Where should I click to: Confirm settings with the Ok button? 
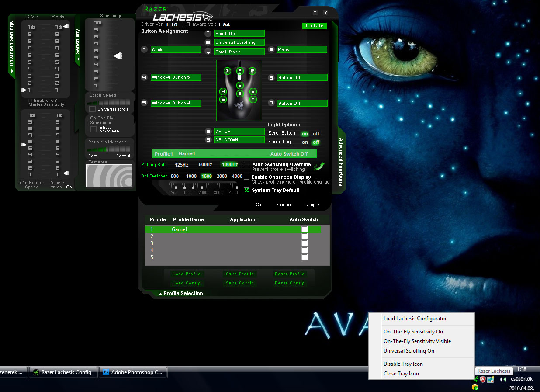coord(259,205)
